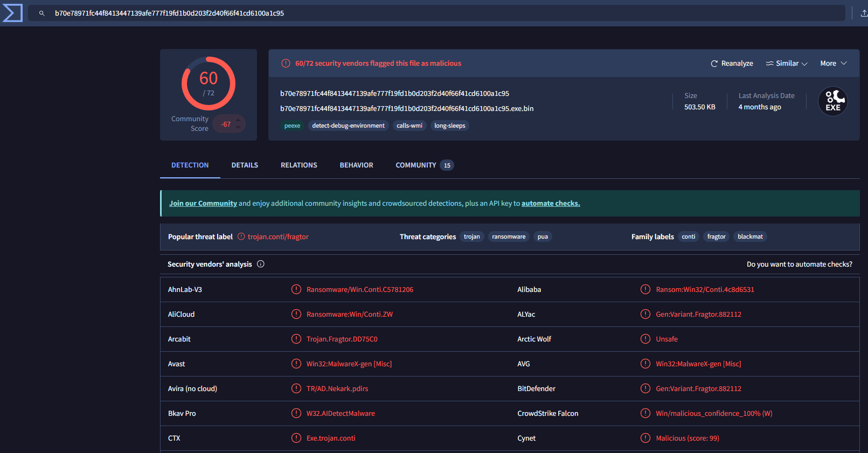Click the Join our Community link

coord(203,204)
